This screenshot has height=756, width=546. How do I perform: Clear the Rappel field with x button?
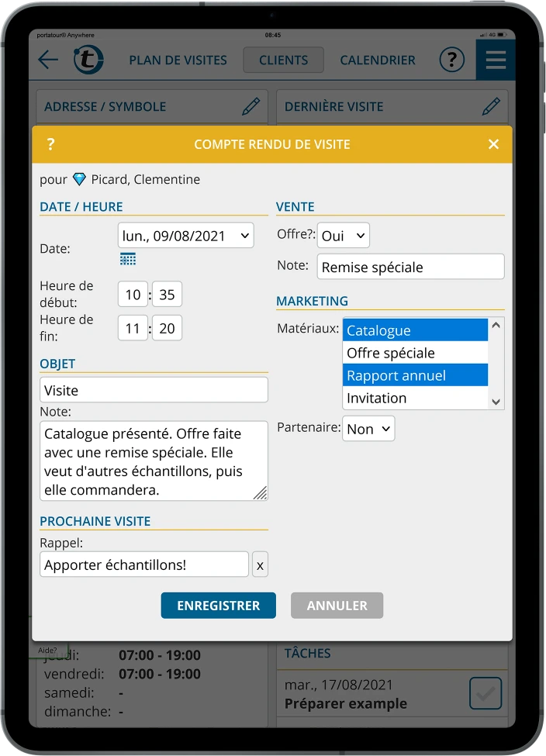260,564
